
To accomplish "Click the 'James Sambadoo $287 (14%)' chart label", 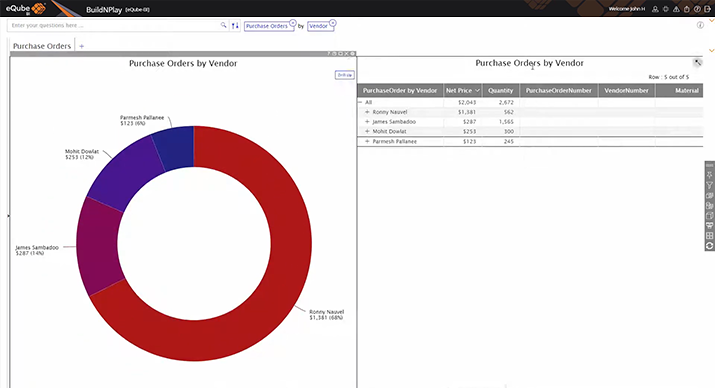I will tap(37, 250).
